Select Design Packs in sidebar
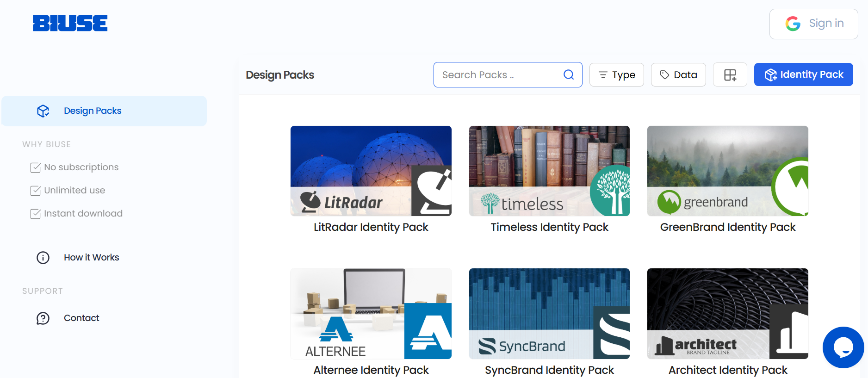This screenshot has height=378, width=868. [104, 111]
